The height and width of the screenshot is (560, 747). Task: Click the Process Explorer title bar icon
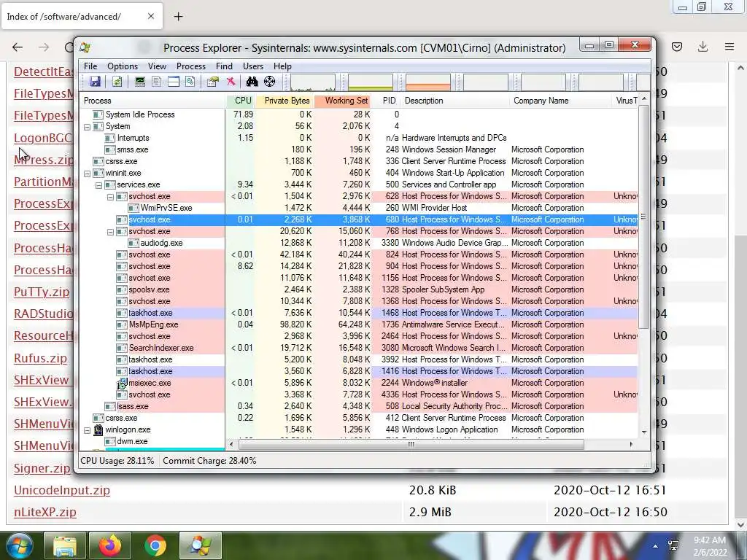(86, 47)
